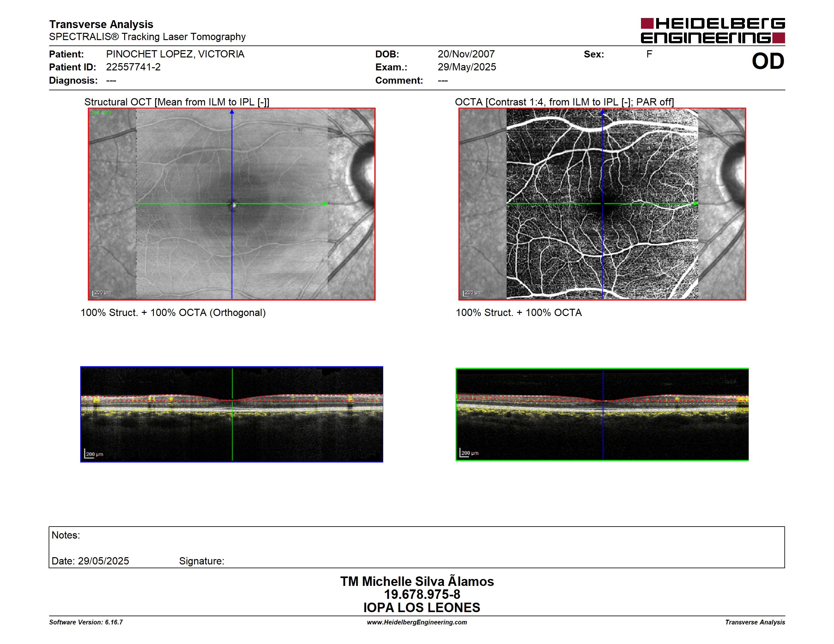Click IOPA LOS LEONES text
This screenshot has width=834, height=644.
[x=422, y=607]
